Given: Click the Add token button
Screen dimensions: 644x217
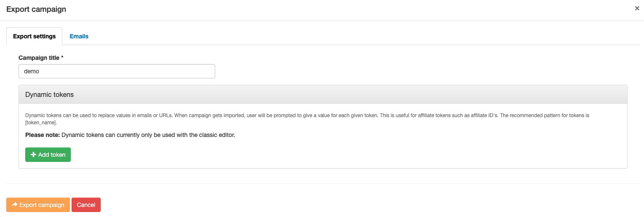Looking at the screenshot, I should (48, 155).
